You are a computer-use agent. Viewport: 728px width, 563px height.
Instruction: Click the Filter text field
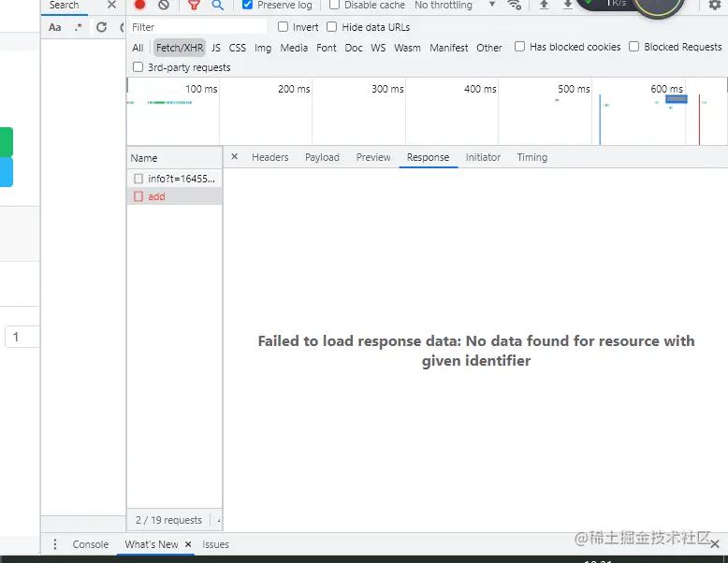197,27
